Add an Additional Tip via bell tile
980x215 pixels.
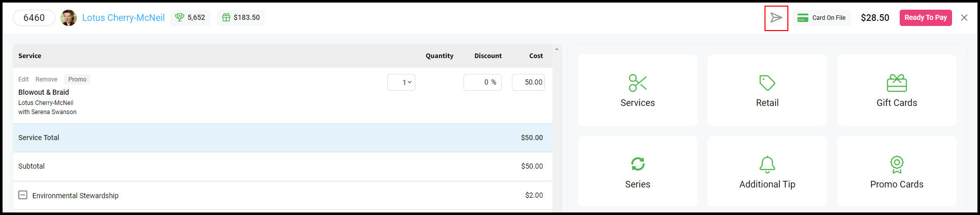(767, 172)
